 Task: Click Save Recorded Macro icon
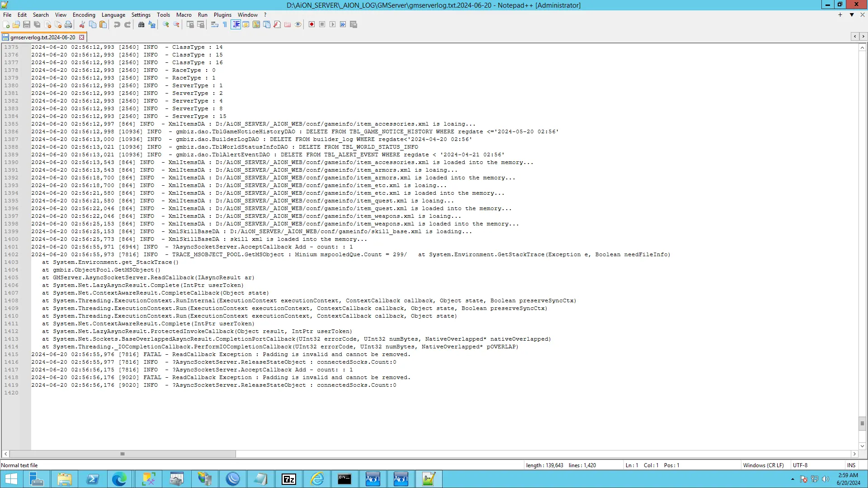pyautogui.click(x=354, y=24)
